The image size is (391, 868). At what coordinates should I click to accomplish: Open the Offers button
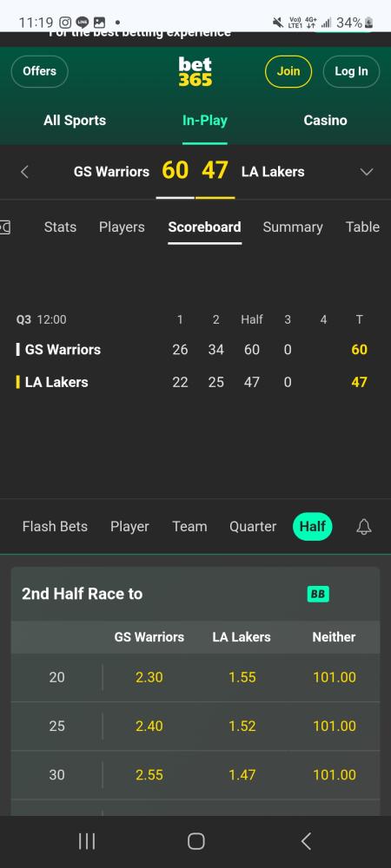[x=39, y=71]
